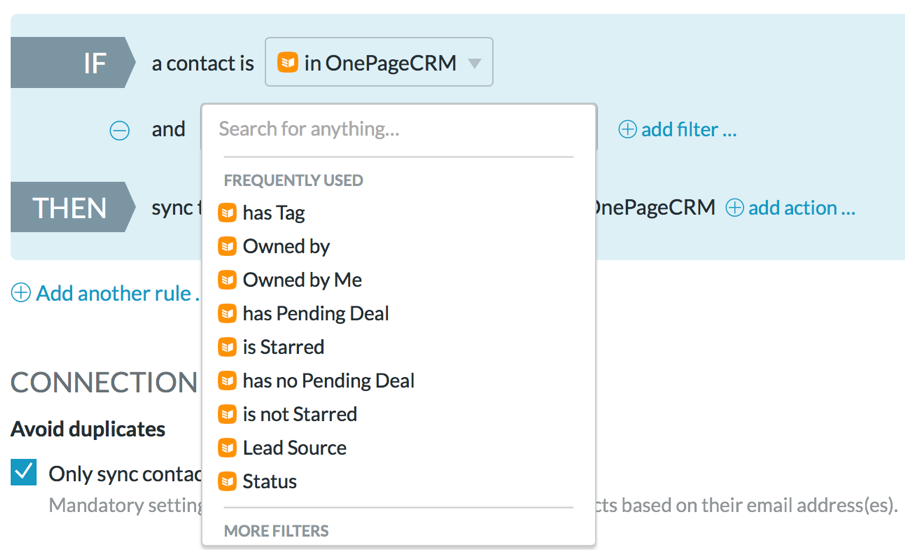The image size is (905, 550).
Task: Click Add another rule link
Action: tap(118, 294)
